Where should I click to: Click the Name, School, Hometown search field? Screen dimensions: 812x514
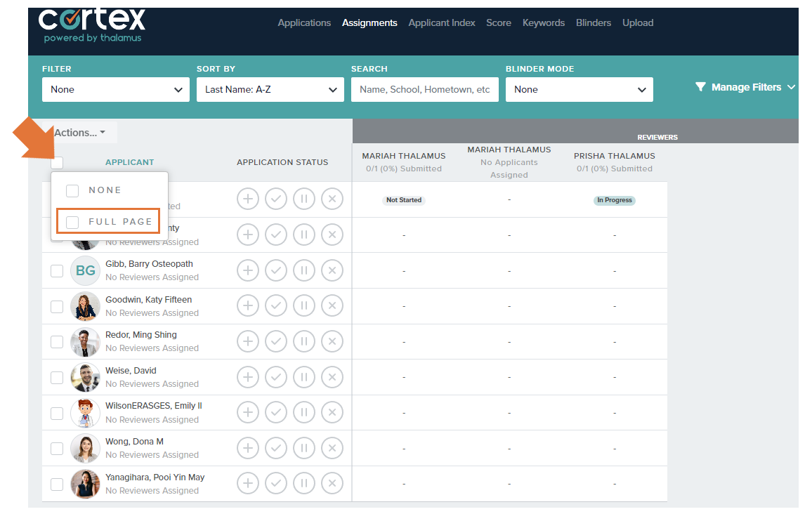pos(424,89)
